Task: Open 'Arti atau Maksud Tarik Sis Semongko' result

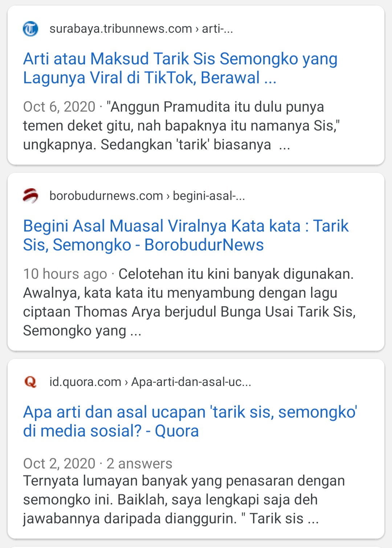Action: 180,68
